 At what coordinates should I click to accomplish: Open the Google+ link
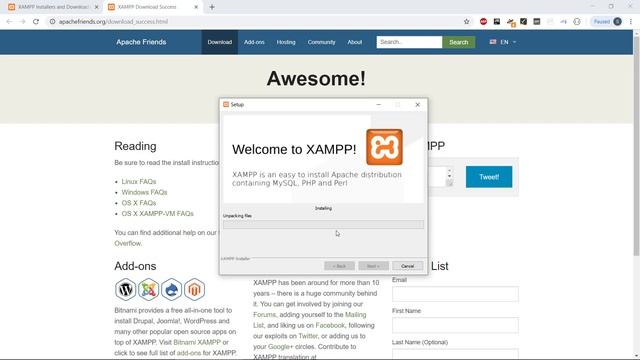click(280, 347)
